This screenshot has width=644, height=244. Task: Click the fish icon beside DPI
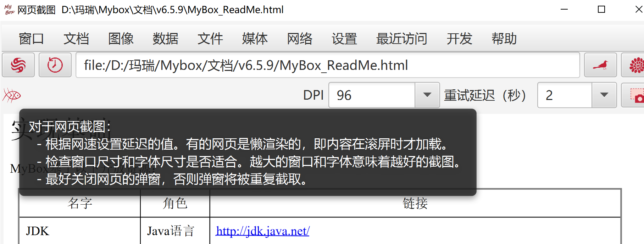pyautogui.click(x=12, y=95)
